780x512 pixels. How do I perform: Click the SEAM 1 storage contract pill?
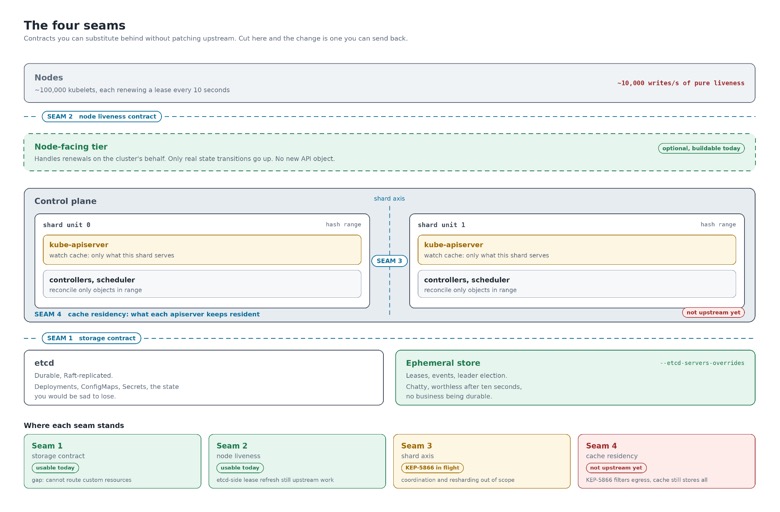(92, 338)
